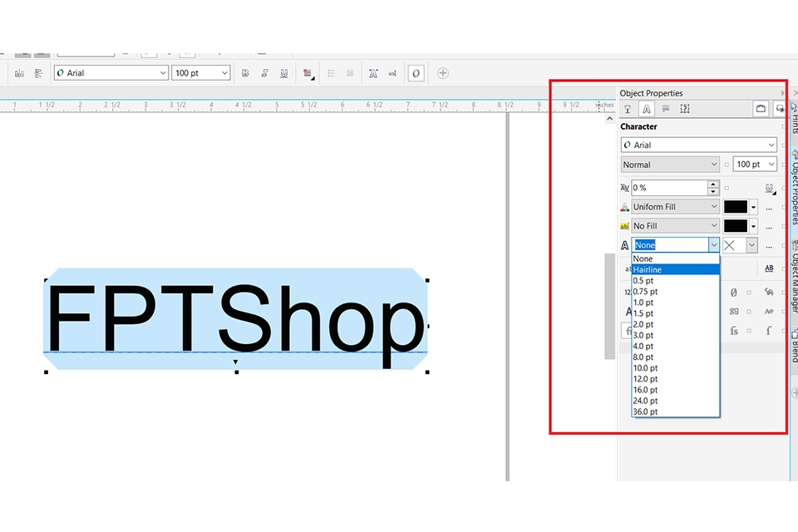Open text alignment options in toolbar
Screen dimensions: 798x532
308,74
